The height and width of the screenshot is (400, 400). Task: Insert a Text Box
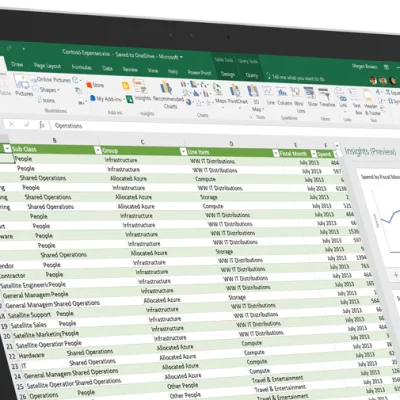357,101
